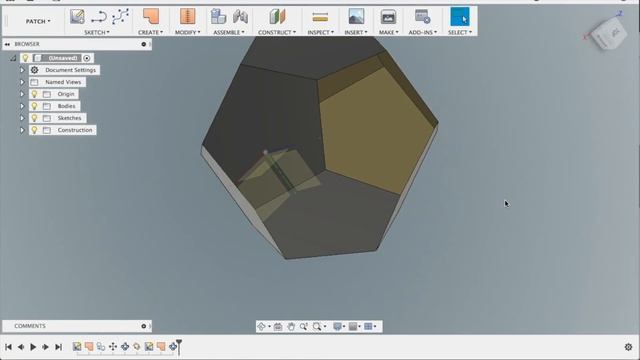This screenshot has height=360, width=640.
Task: Collapse the (Unsaved) root node
Action: pyautogui.click(x=13, y=58)
